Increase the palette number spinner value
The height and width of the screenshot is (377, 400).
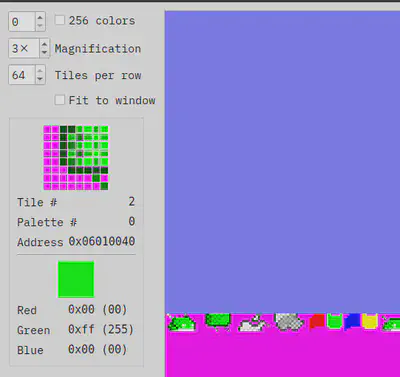tap(40, 17)
